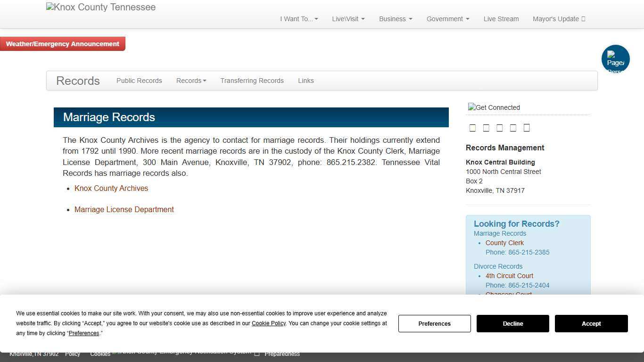Click the Preparedness icon in the footer
The height and width of the screenshot is (362, 644).
[x=257, y=353]
